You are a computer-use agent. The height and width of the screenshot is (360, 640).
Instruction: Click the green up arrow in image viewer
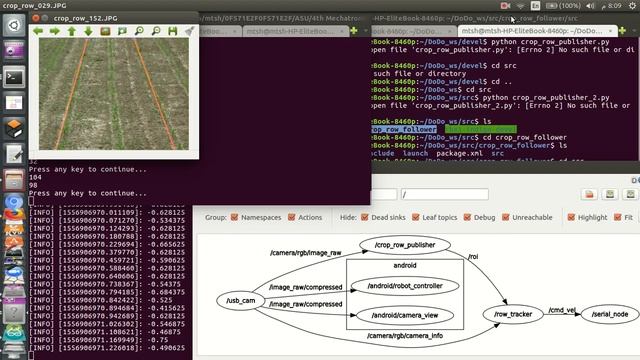(x=72, y=31)
